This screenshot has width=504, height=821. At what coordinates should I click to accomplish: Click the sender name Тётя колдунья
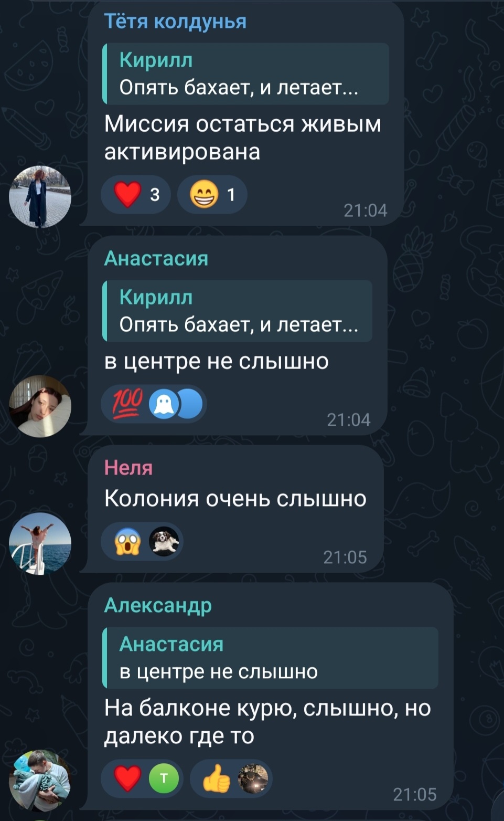[175, 21]
